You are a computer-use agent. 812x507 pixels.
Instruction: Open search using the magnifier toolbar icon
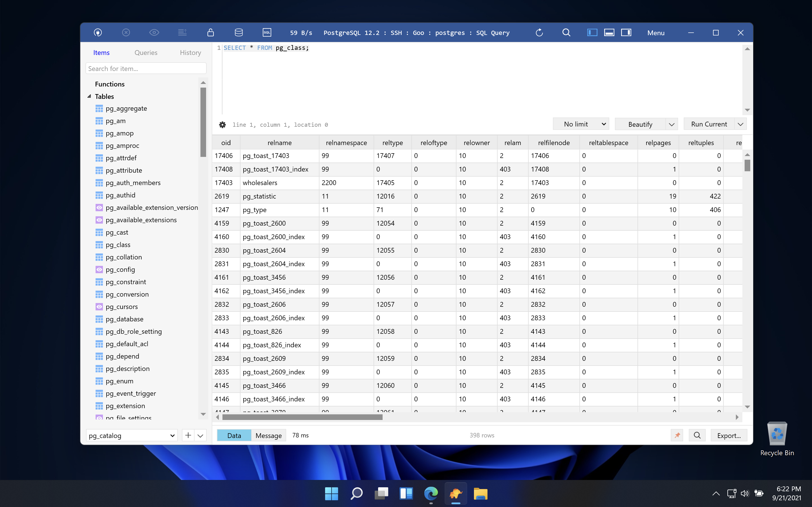tap(566, 32)
